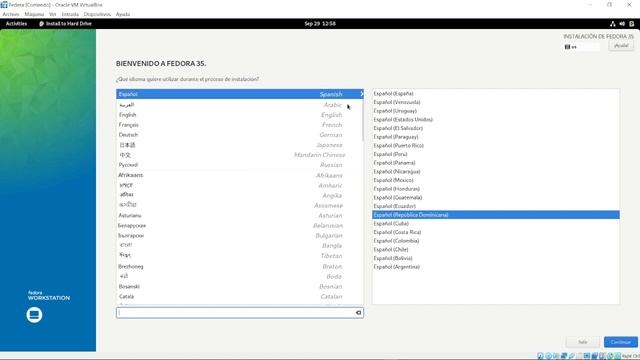Choose Español (México) locale
The height and width of the screenshot is (360, 640).
496,180
